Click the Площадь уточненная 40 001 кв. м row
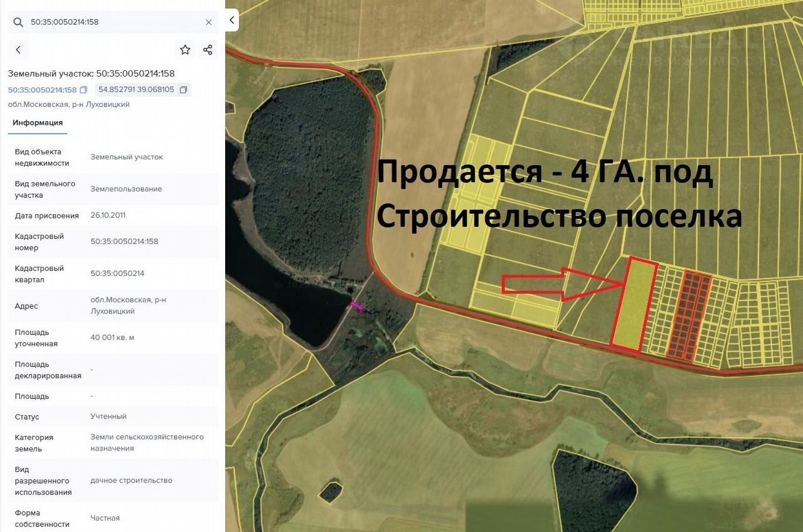803x532 pixels. (x=112, y=338)
